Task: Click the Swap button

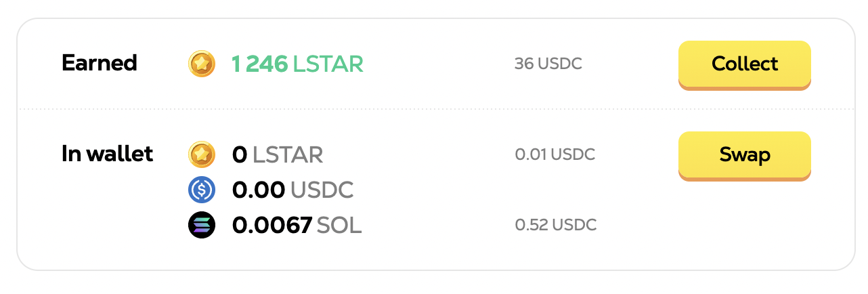Action: point(744,155)
